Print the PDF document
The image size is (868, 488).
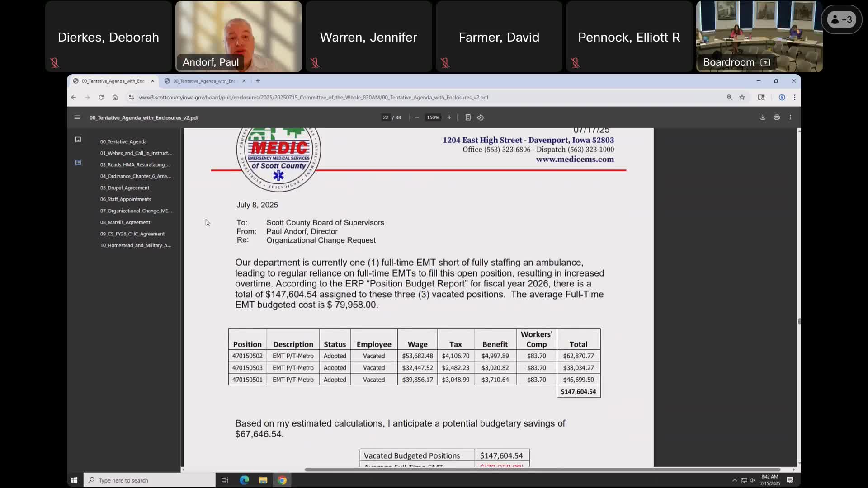pyautogui.click(x=777, y=117)
